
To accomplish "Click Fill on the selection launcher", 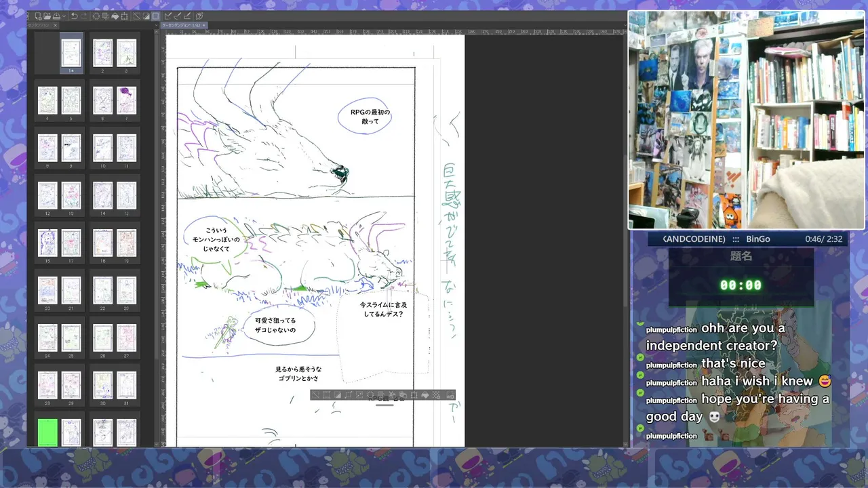I will [425, 395].
